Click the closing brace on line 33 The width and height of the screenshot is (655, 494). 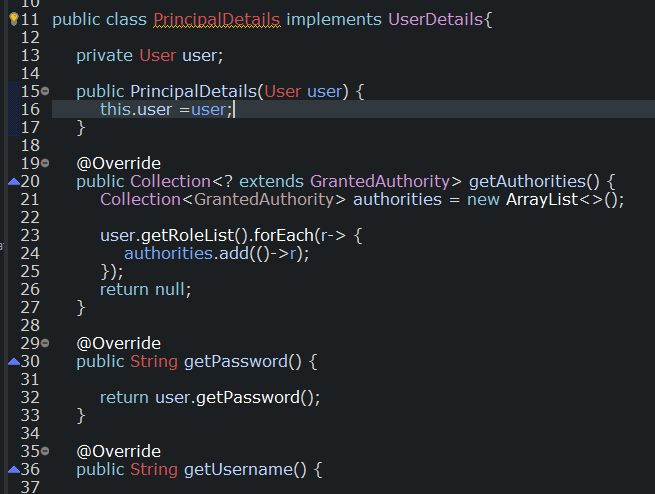coord(81,416)
